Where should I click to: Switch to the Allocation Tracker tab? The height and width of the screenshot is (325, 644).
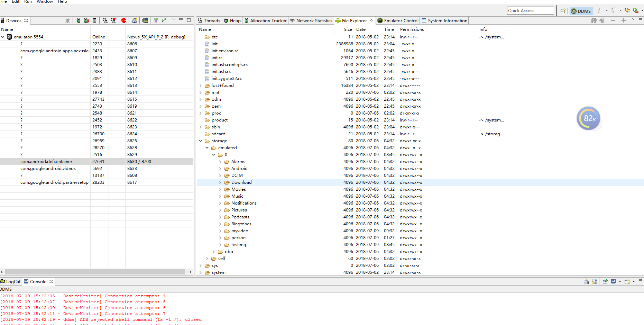[x=265, y=20]
